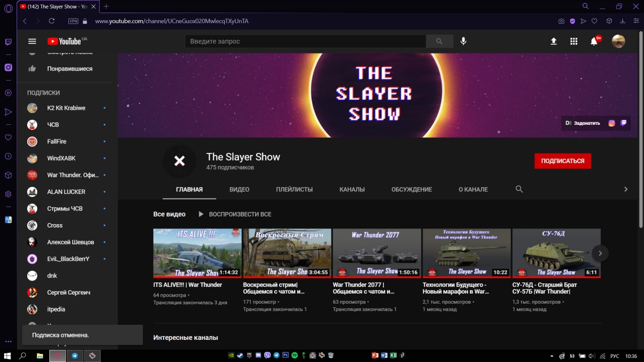Open the СУ-76Д - Старший Брат video title
Viewport: 644px width, 362px height.
pyautogui.click(x=545, y=288)
